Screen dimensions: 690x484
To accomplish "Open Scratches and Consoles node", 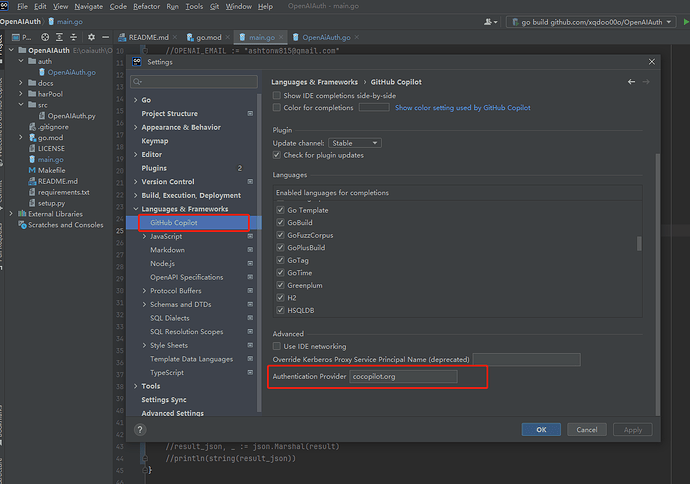I will tap(61, 225).
